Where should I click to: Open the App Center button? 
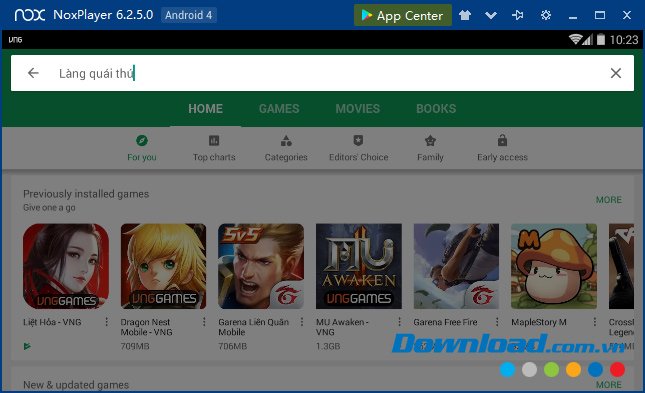pyautogui.click(x=403, y=16)
